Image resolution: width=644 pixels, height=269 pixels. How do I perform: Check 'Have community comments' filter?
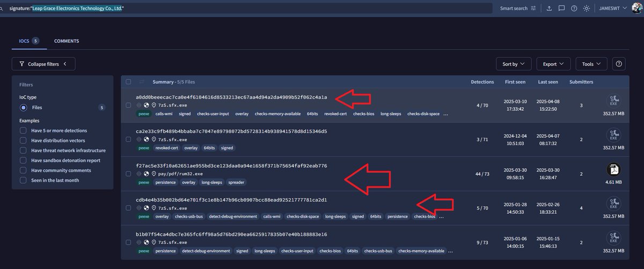point(23,170)
